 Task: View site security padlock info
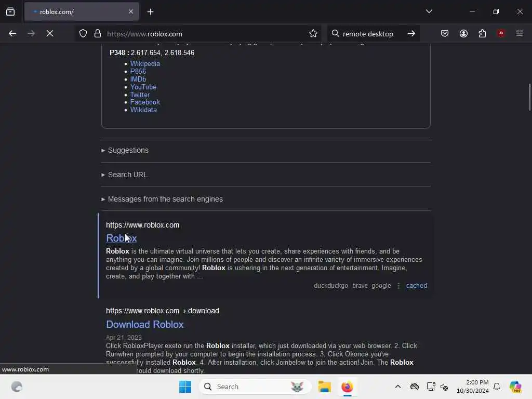pos(98,33)
